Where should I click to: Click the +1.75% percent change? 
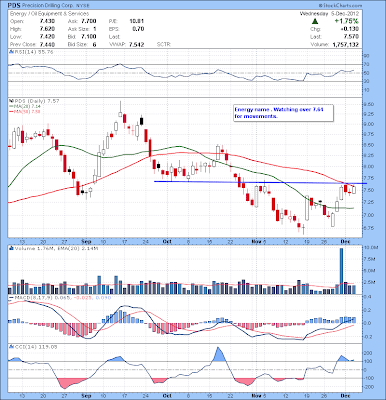point(347,21)
